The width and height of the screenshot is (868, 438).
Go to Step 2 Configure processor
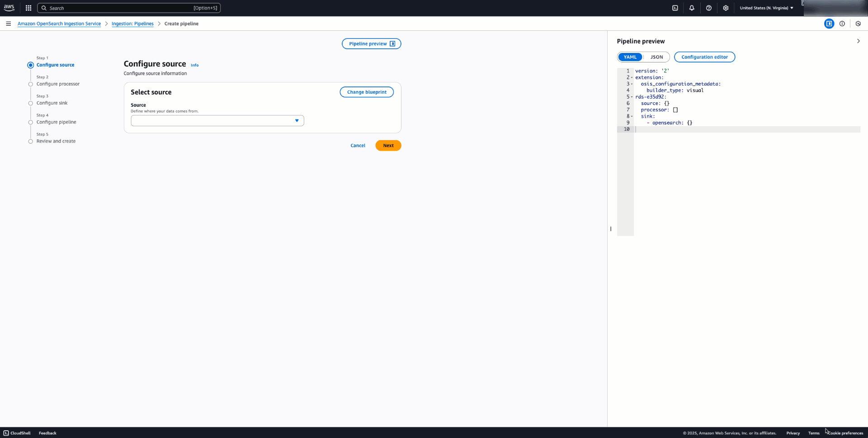(58, 84)
